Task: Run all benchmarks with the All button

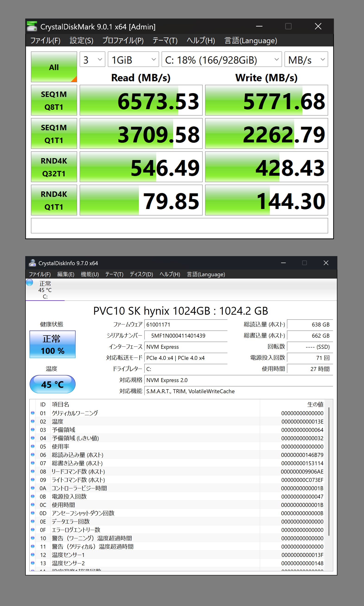Action: (x=54, y=67)
